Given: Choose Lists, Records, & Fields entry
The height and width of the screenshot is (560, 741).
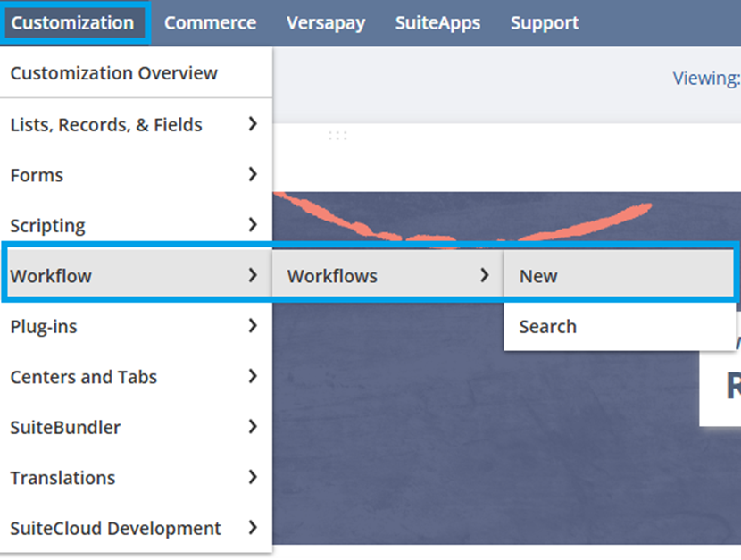Looking at the screenshot, I should [x=136, y=124].
